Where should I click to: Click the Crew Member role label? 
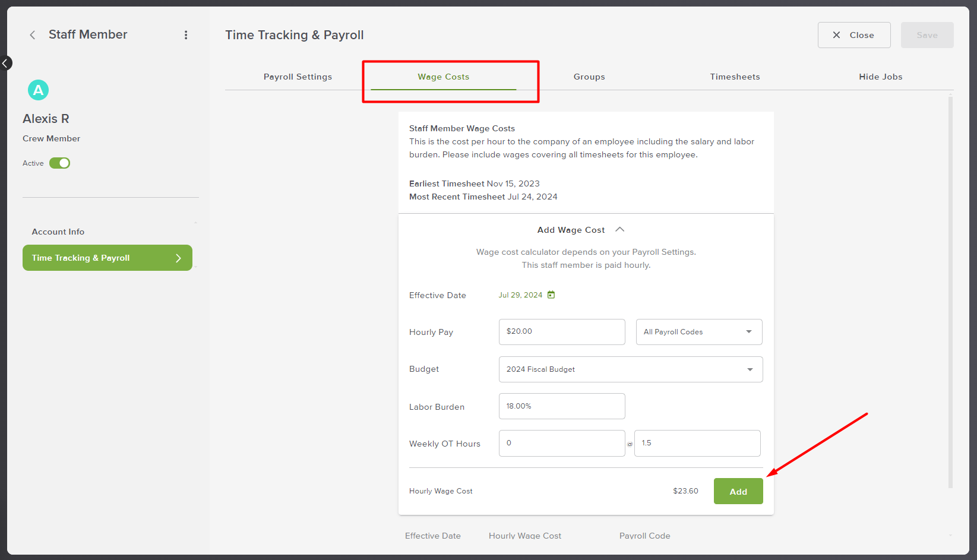(51, 138)
